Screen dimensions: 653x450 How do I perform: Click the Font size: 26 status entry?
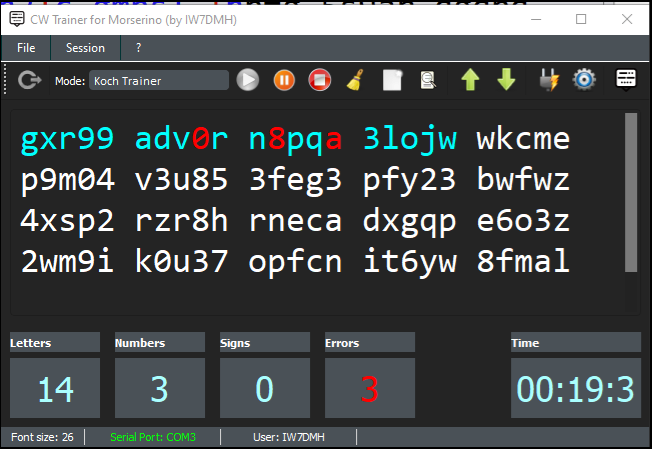(x=42, y=437)
